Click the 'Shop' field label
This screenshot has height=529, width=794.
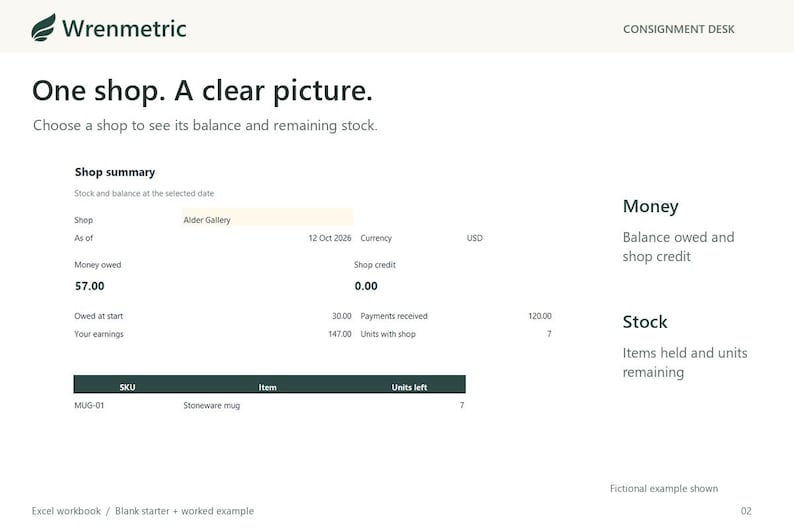pos(84,220)
